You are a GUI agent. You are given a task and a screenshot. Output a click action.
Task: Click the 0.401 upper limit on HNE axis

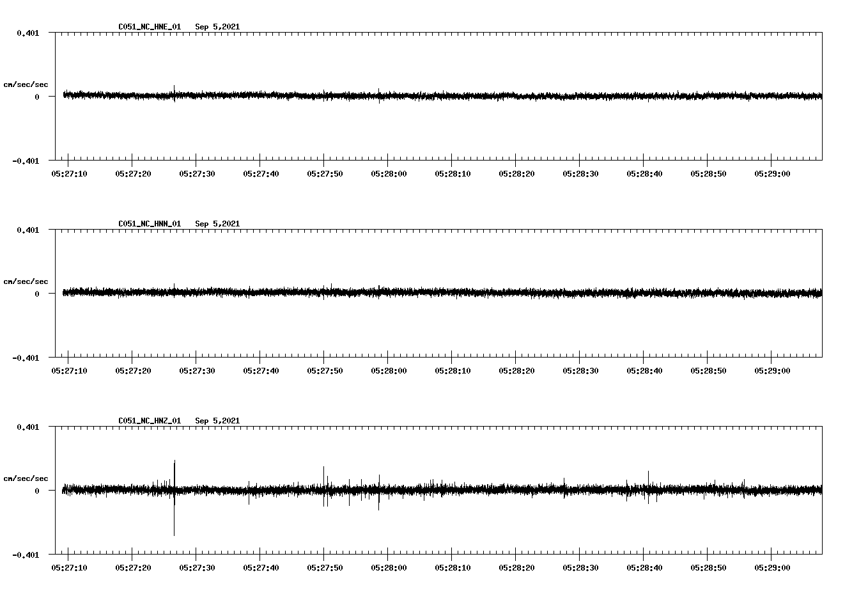[x=27, y=33]
